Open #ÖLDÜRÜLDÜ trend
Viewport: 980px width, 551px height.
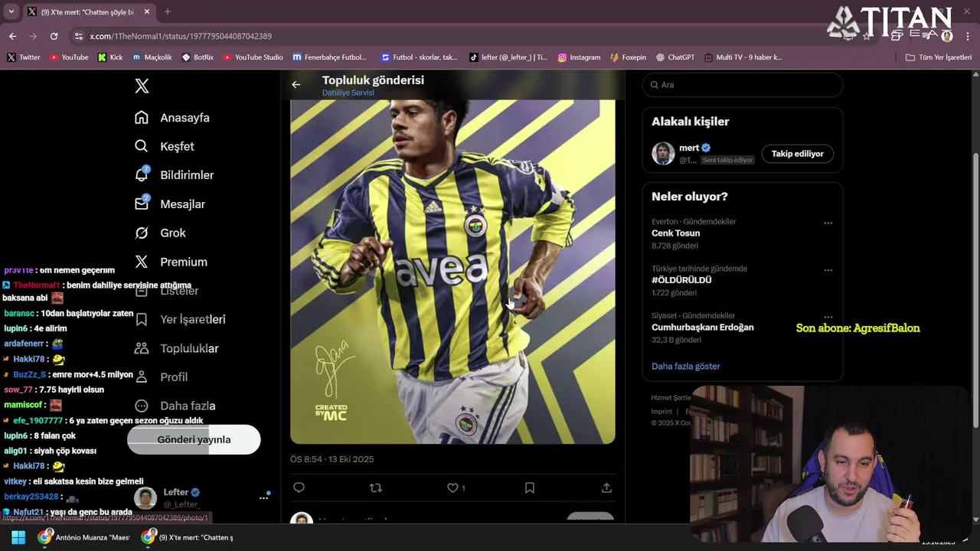pos(681,280)
